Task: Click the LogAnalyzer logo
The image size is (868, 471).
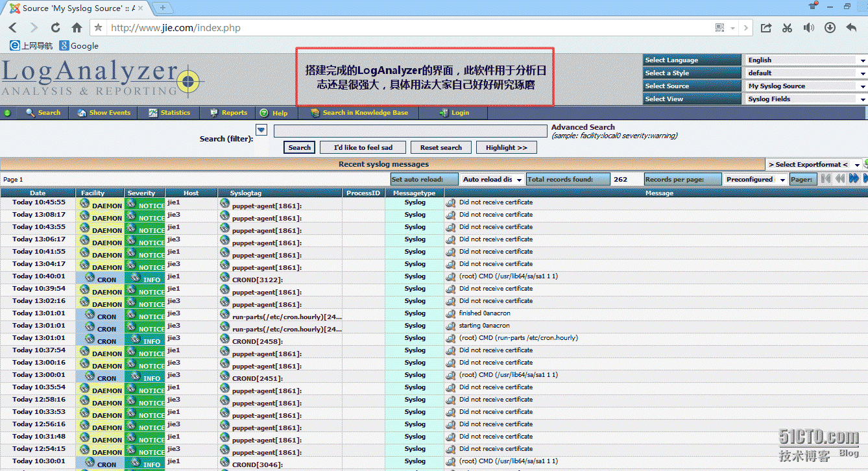Action: tap(102, 79)
